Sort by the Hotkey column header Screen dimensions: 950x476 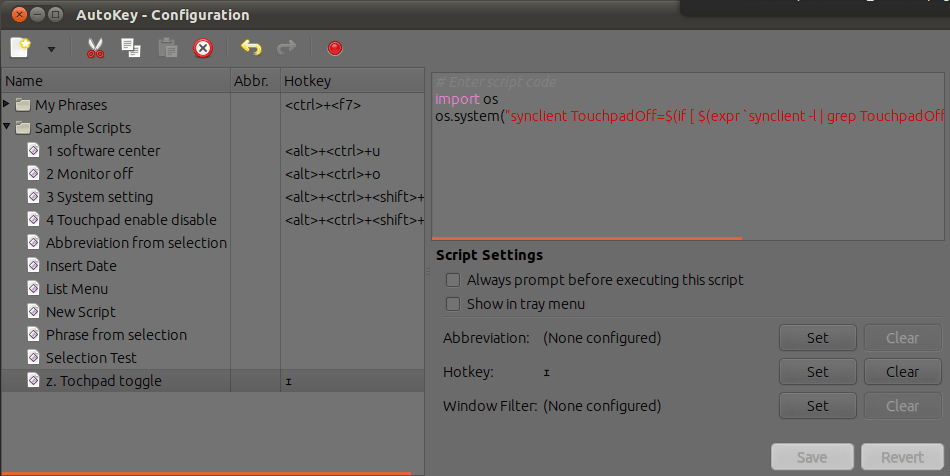click(x=352, y=81)
